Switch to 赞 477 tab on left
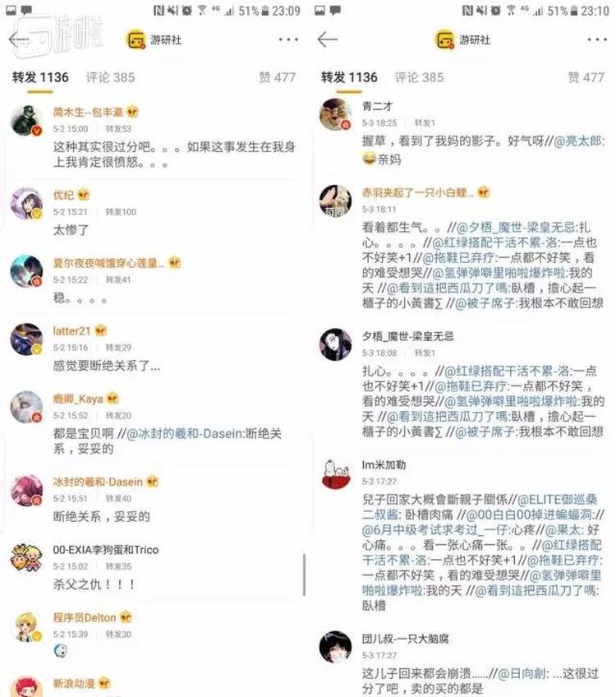Viewport: 616px width, 697px height. [277, 77]
